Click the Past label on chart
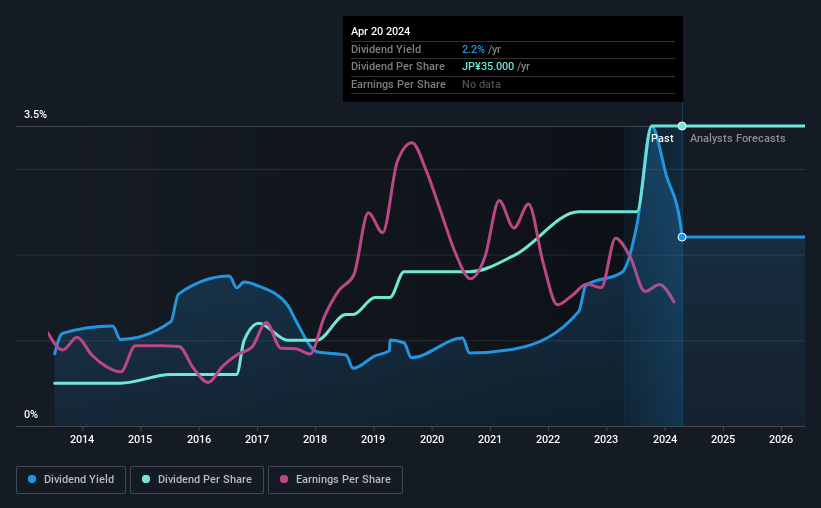This screenshot has width=821, height=508. pyautogui.click(x=662, y=138)
